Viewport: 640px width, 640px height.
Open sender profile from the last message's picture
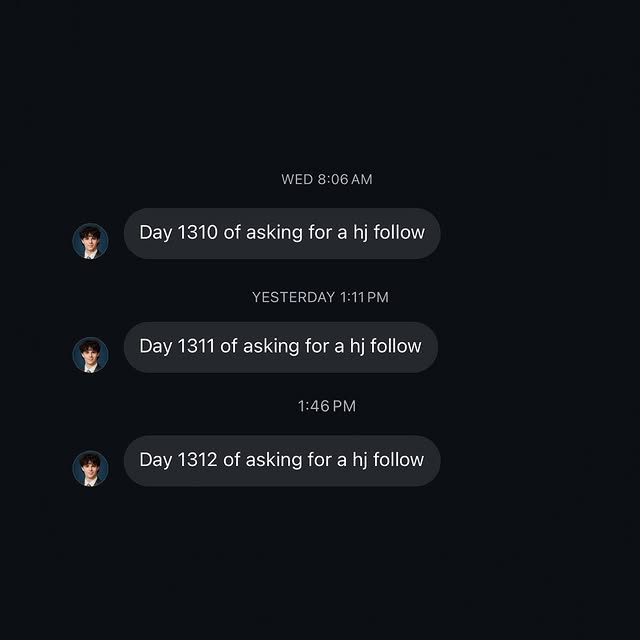pyautogui.click(x=90, y=469)
